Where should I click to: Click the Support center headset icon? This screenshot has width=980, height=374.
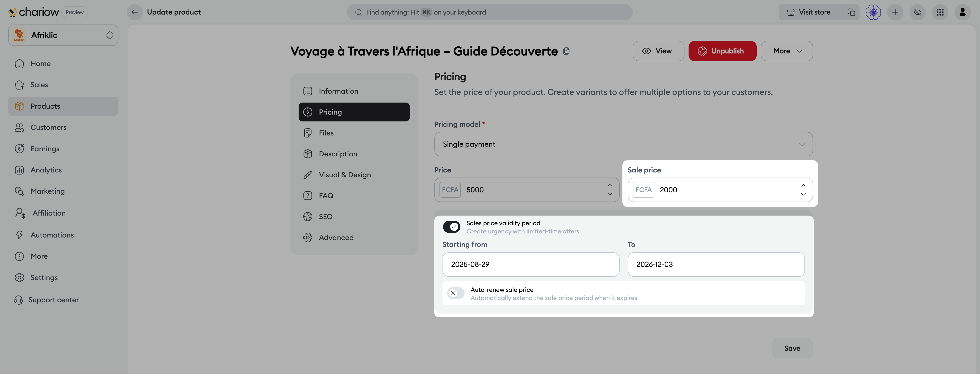coord(18,300)
